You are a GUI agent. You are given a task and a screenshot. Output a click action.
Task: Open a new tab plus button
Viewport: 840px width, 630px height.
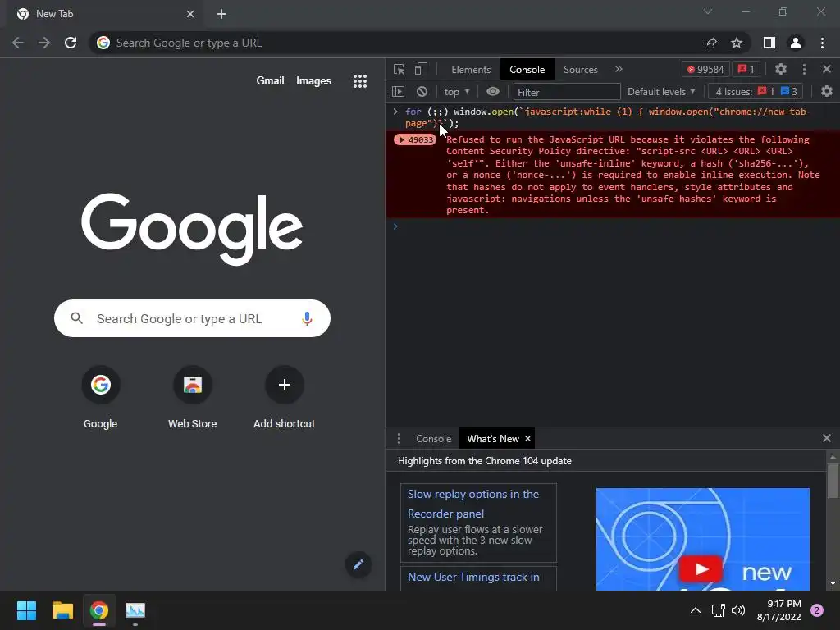(x=221, y=14)
